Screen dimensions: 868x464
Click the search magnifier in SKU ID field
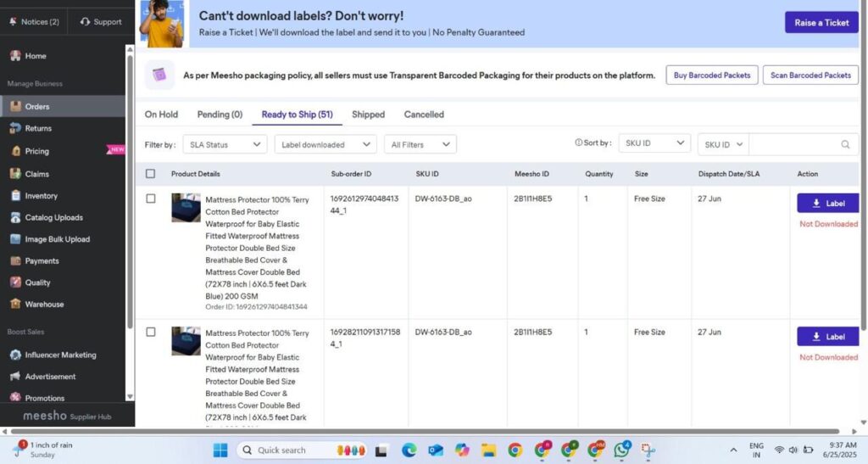[x=845, y=144]
